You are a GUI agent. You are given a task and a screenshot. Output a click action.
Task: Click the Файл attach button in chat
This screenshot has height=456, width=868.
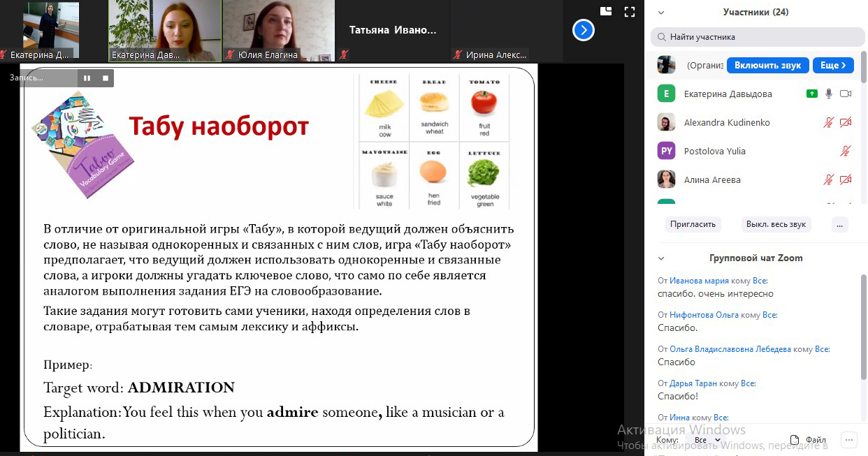809,440
